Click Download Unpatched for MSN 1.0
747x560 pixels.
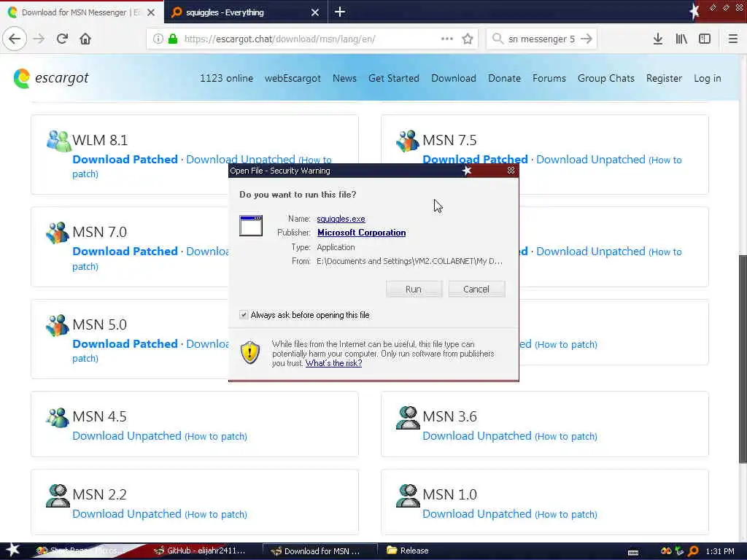(477, 514)
